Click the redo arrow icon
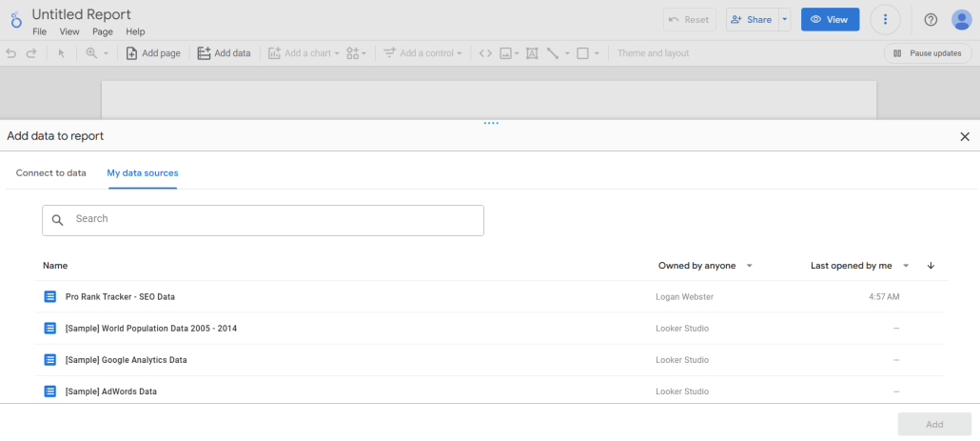Viewport: 980px width, 441px height. click(31, 53)
